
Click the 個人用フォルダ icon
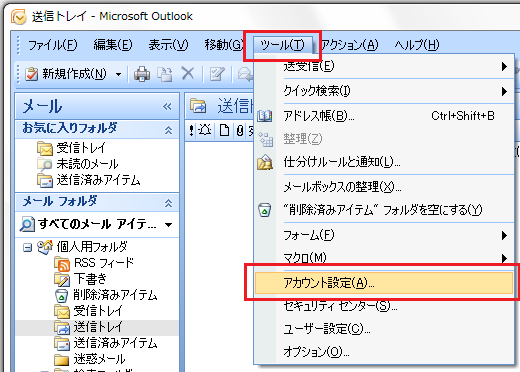click(45, 247)
